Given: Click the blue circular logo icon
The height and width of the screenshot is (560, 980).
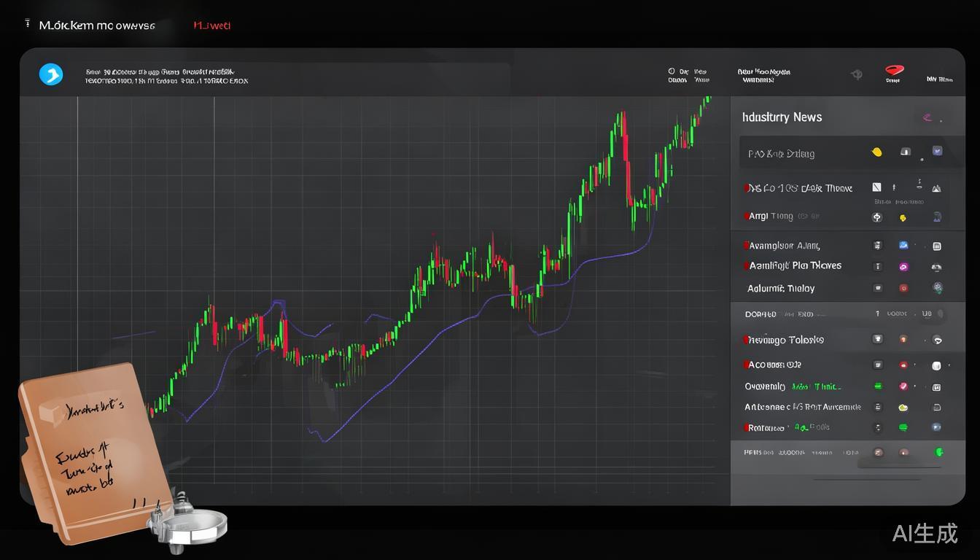Looking at the screenshot, I should click(x=51, y=74).
